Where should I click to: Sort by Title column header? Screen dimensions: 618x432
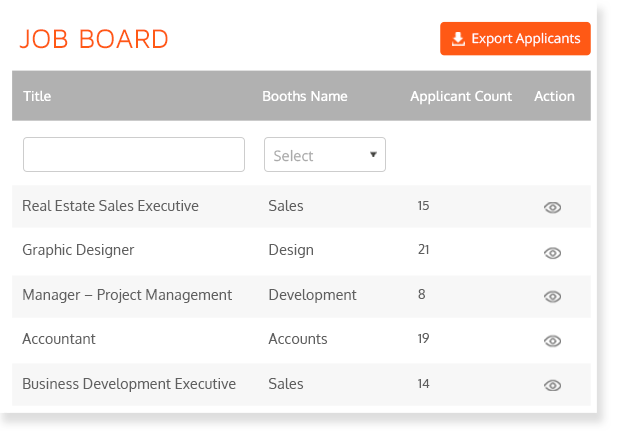(x=37, y=96)
